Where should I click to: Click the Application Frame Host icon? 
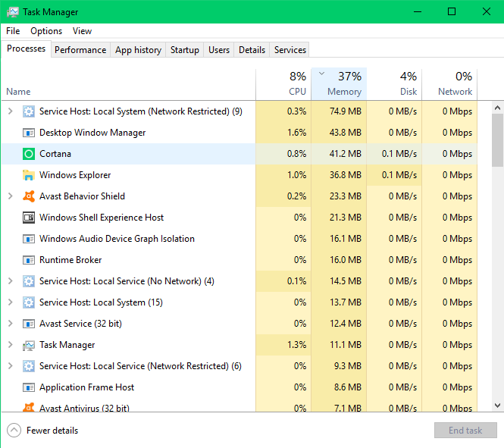29,387
